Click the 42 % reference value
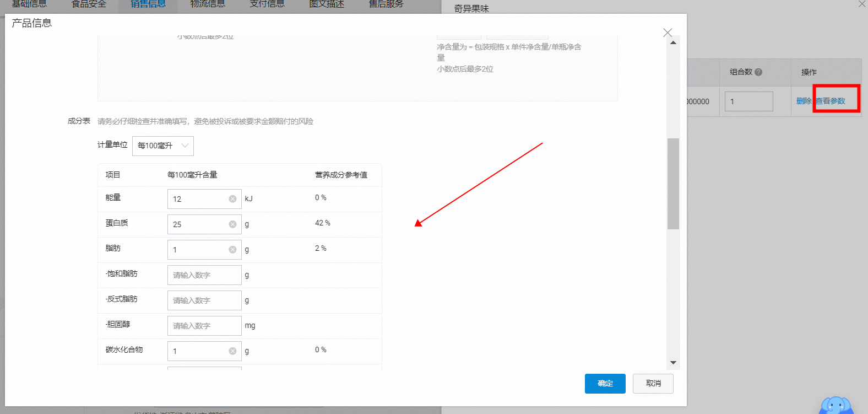 [323, 223]
